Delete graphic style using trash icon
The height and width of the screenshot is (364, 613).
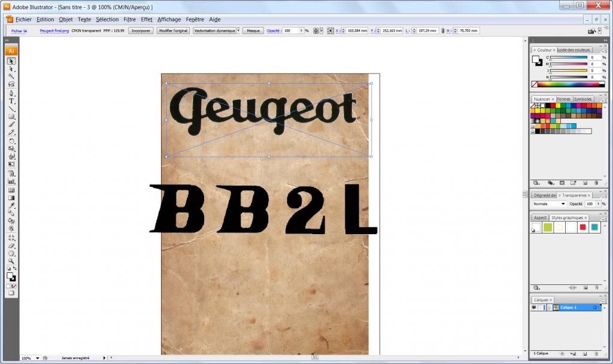tap(596, 288)
